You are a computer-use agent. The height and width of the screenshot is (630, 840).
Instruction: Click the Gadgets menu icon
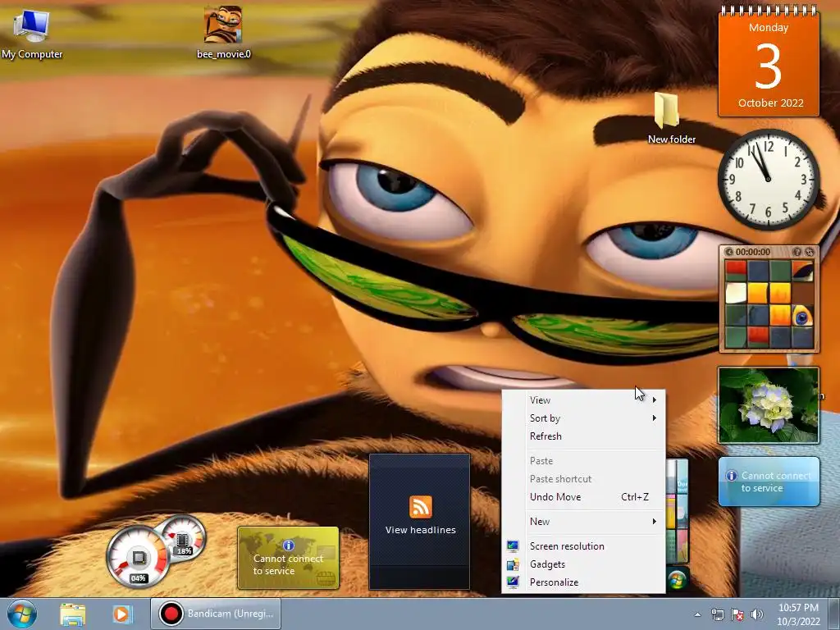point(513,564)
